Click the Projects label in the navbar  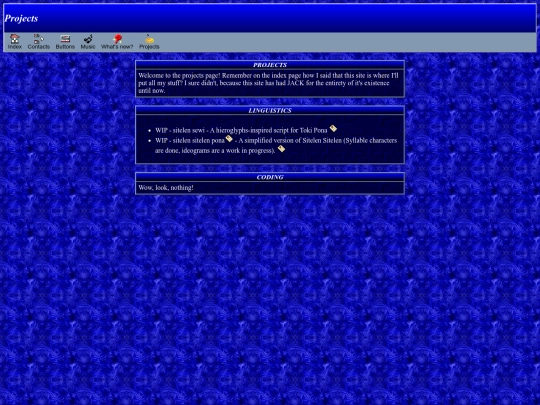pos(149,46)
